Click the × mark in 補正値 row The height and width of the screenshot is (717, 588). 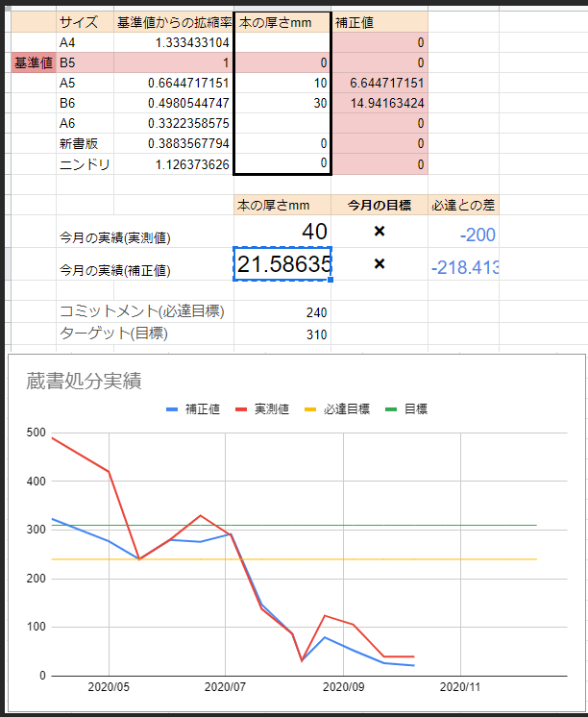pyautogui.click(x=380, y=264)
